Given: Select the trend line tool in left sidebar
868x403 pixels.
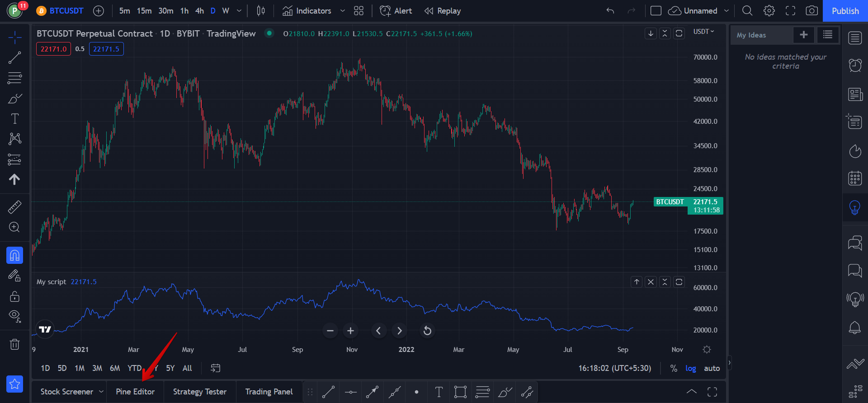Looking at the screenshot, I should 15,58.
